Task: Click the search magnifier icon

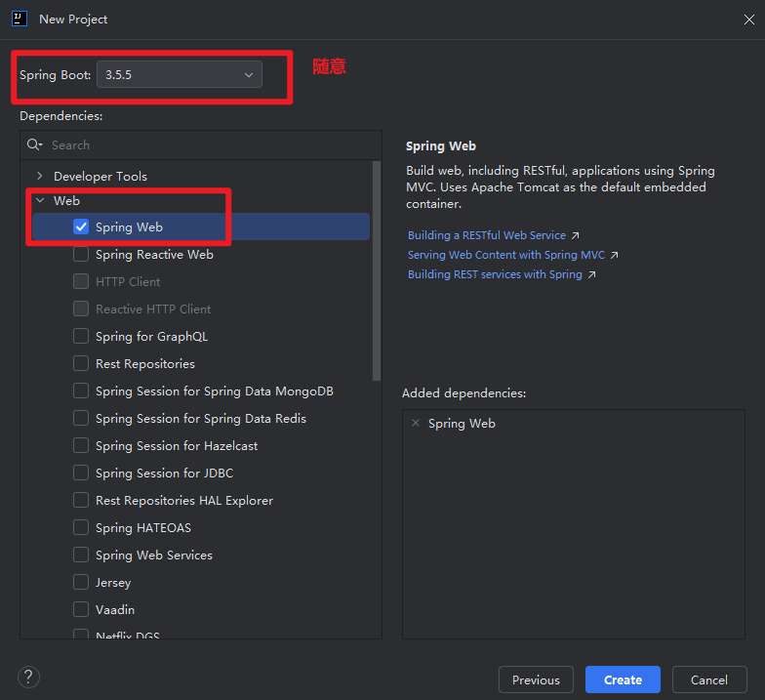Action: (34, 144)
